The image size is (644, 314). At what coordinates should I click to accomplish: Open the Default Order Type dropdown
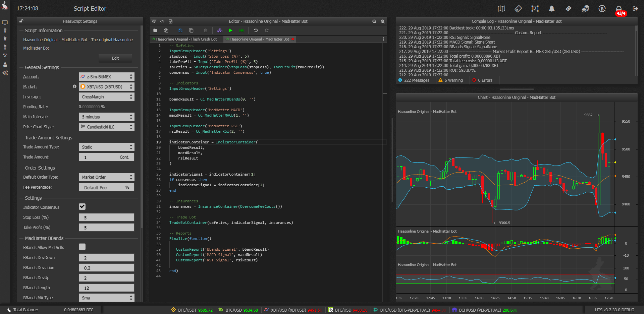click(107, 177)
